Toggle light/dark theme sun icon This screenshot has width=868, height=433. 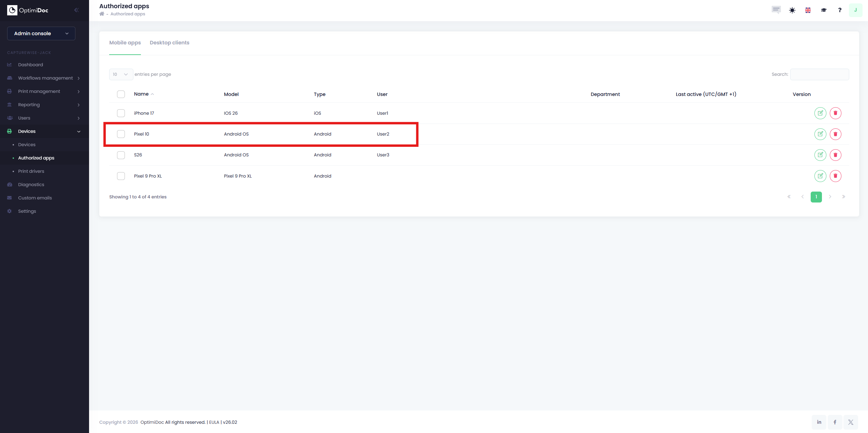pos(792,10)
